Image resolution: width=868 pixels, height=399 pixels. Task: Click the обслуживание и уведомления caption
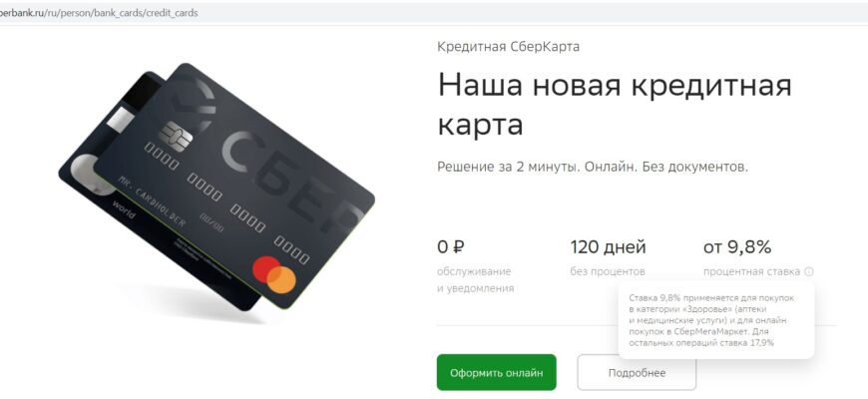pyautogui.click(x=476, y=280)
